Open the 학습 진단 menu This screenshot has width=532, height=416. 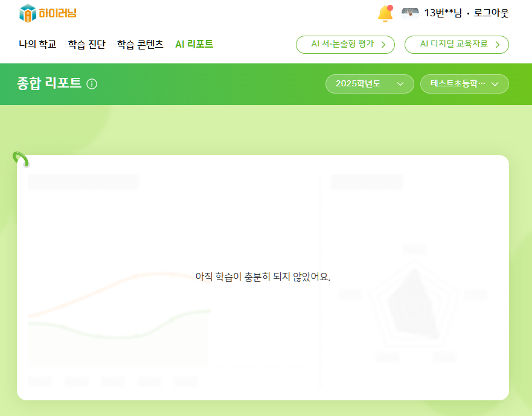86,45
